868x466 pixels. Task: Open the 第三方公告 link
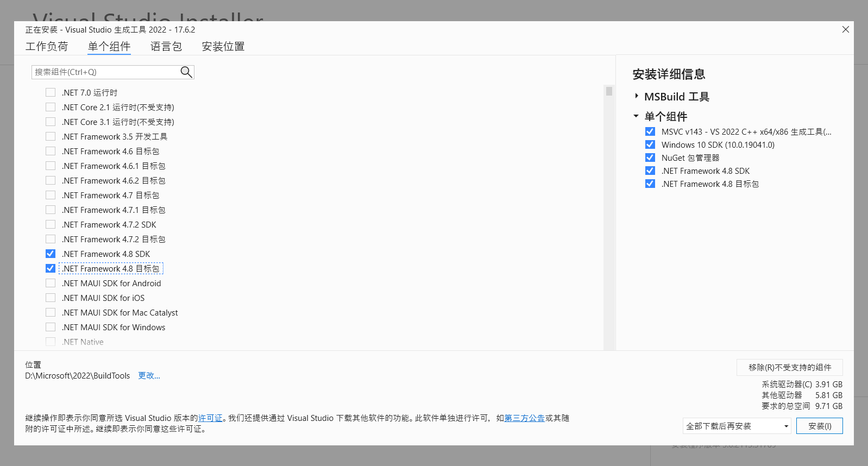pyautogui.click(x=525, y=418)
